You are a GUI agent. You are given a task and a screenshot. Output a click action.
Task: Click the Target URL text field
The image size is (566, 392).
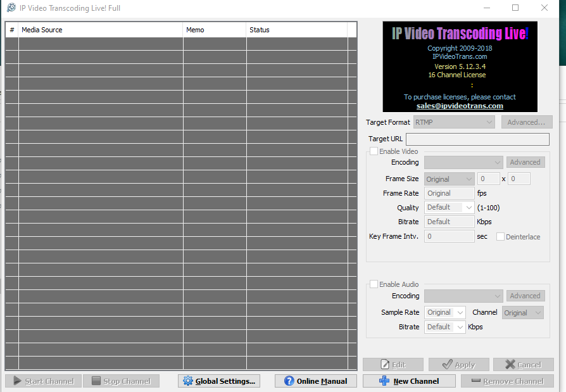pos(477,139)
